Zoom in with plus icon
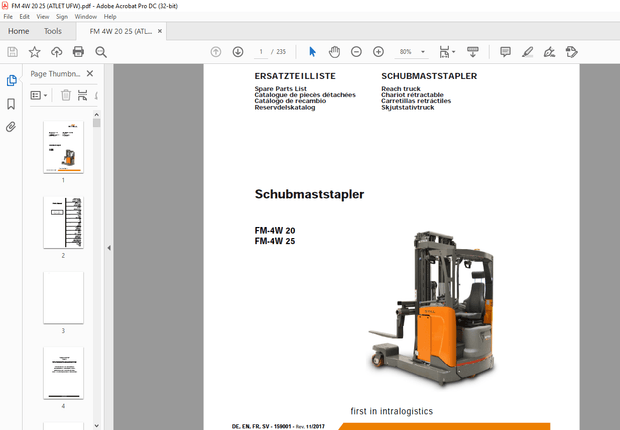This screenshot has width=620, height=430. 378,52
